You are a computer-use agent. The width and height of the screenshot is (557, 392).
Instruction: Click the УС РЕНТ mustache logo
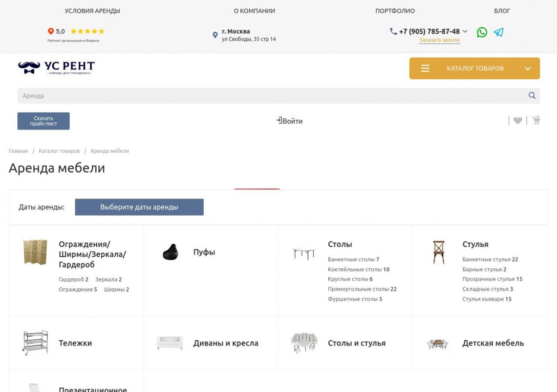point(56,67)
